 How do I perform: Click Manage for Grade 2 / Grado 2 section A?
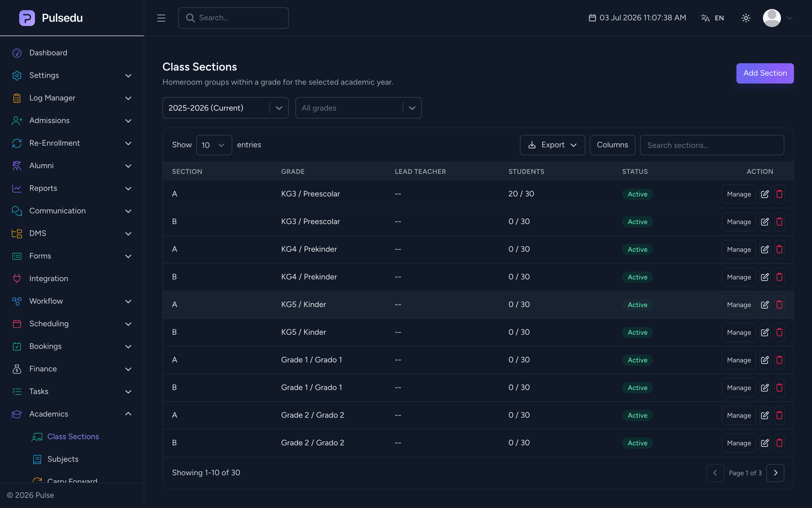tap(738, 415)
